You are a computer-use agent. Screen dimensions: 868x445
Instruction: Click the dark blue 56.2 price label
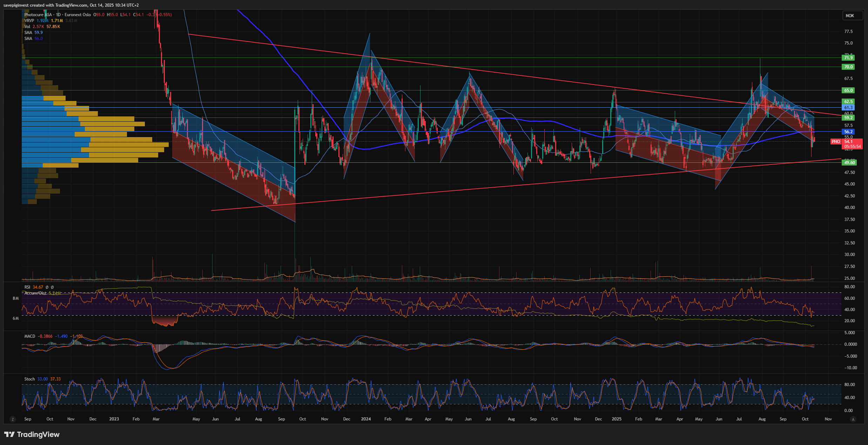pos(848,132)
